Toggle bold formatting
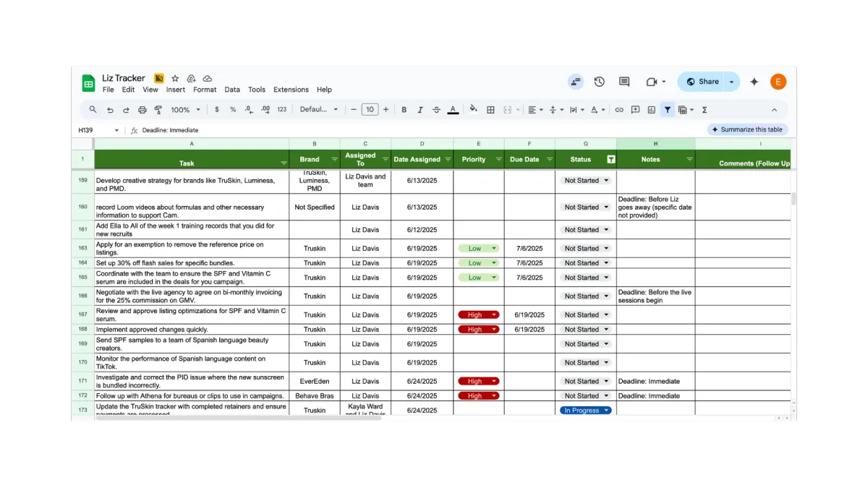 click(x=404, y=110)
